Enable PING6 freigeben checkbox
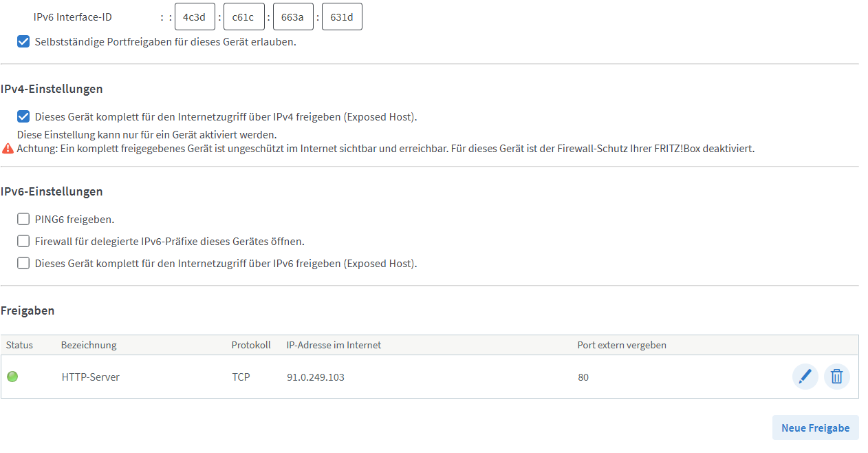868x453 pixels. pos(23,219)
